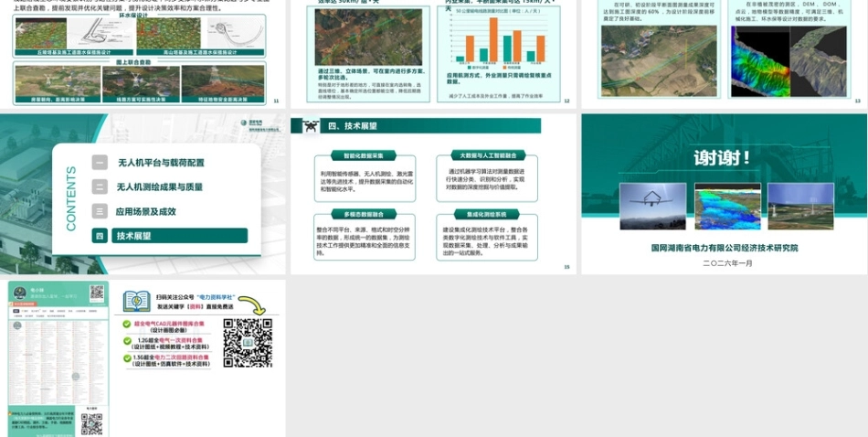Select the transmission tower photo on 谢谢 slide
The height and width of the screenshot is (437, 868).
800,206
